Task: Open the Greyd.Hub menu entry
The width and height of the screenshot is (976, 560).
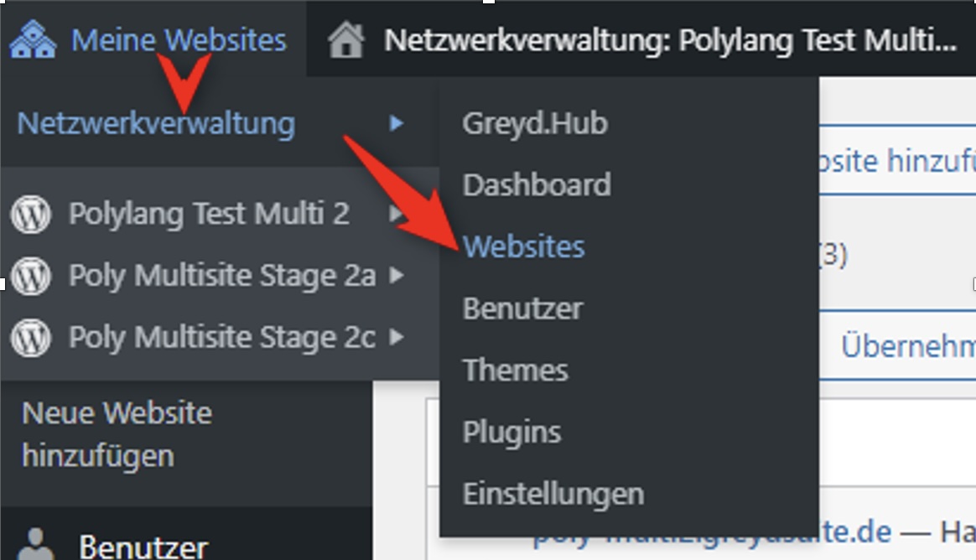Action: point(534,124)
